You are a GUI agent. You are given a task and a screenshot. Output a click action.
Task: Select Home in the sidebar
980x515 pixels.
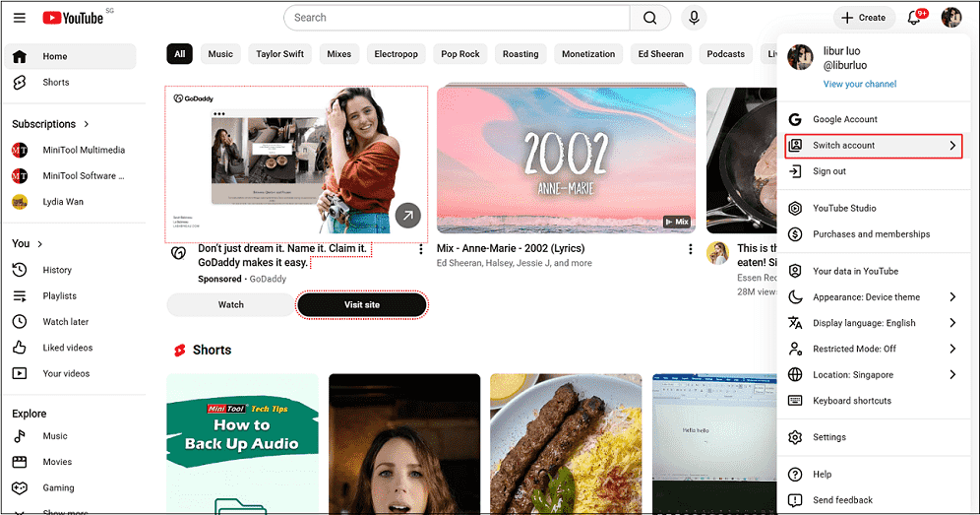pos(70,56)
